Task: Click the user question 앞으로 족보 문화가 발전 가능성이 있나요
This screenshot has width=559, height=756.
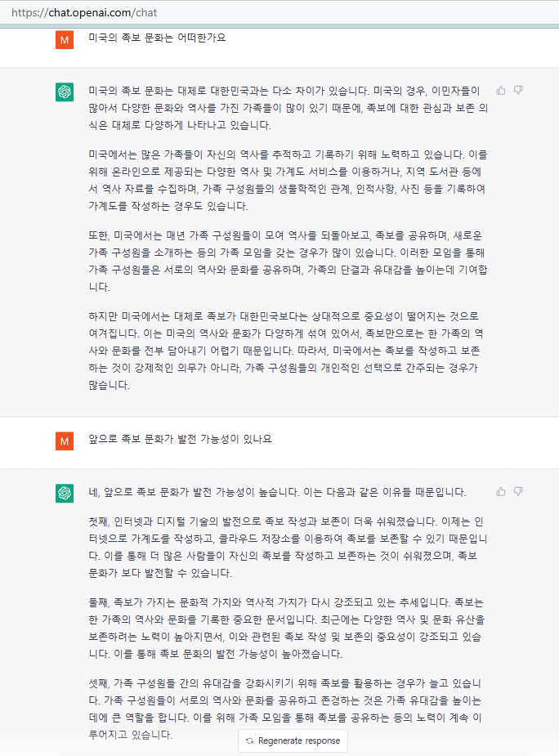Action: click(x=180, y=439)
